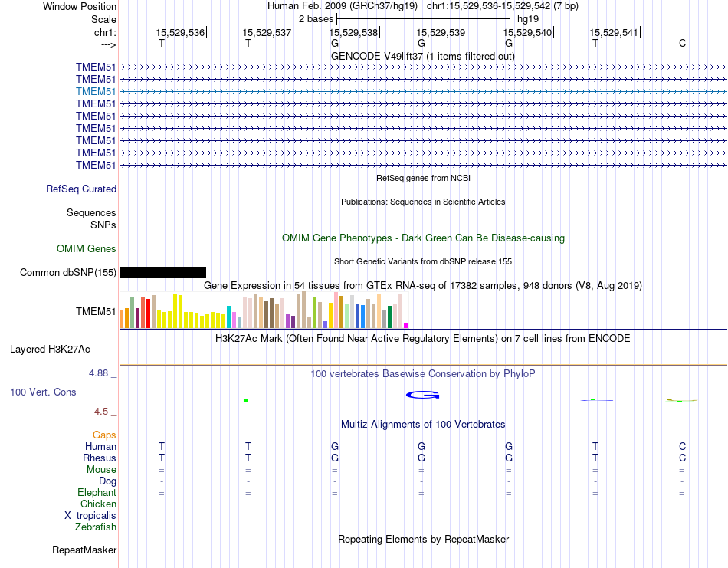Select the Rhesus alignment row label
The width and height of the screenshot is (728, 568).
pyautogui.click(x=100, y=458)
